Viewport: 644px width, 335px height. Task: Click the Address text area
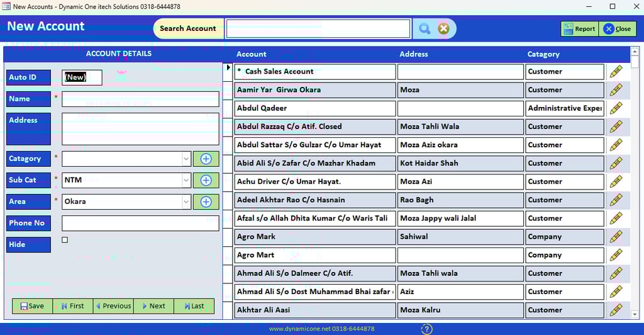click(140, 129)
